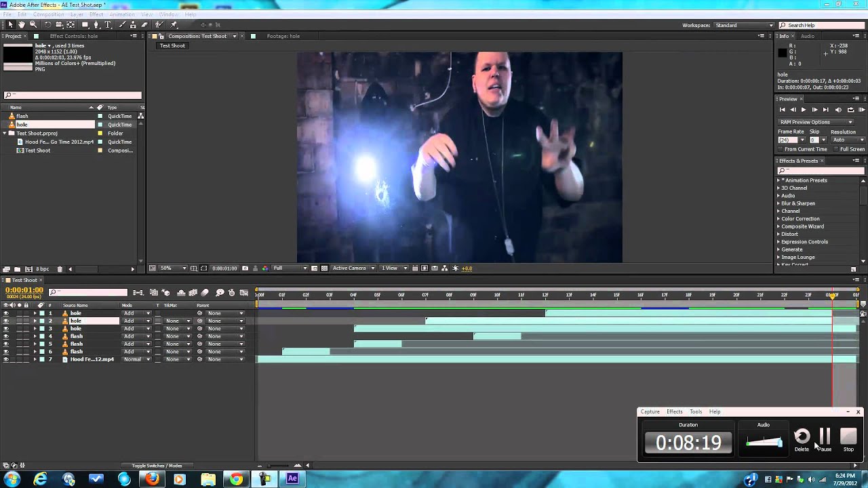The image size is (868, 488).
Task: Hide layer 5 flash with eye toggle
Action: 6,344
